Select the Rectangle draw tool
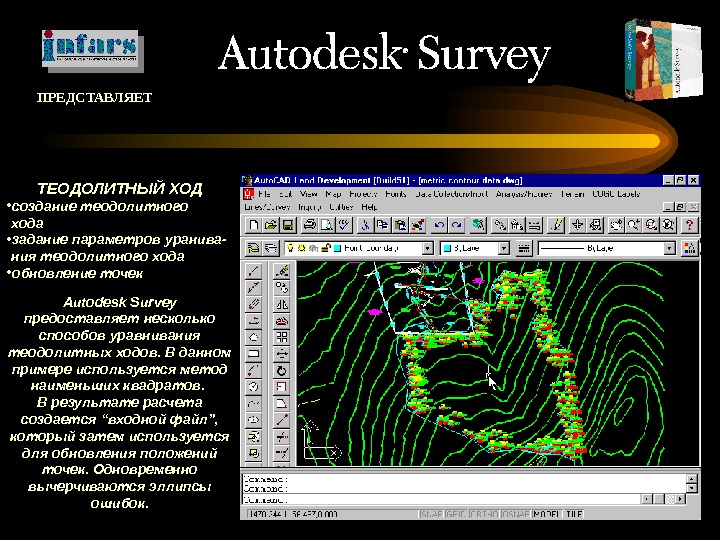 pos(253,354)
